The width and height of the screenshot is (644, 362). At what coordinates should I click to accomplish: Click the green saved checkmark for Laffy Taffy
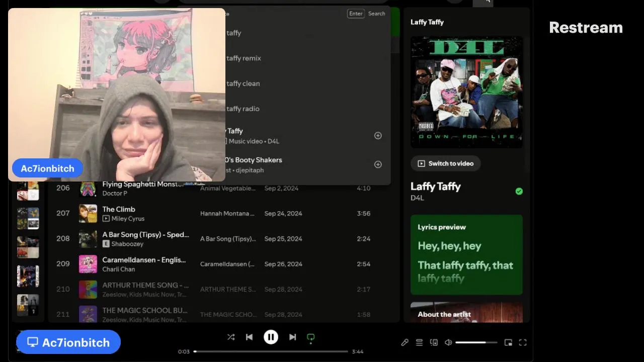pos(519,191)
